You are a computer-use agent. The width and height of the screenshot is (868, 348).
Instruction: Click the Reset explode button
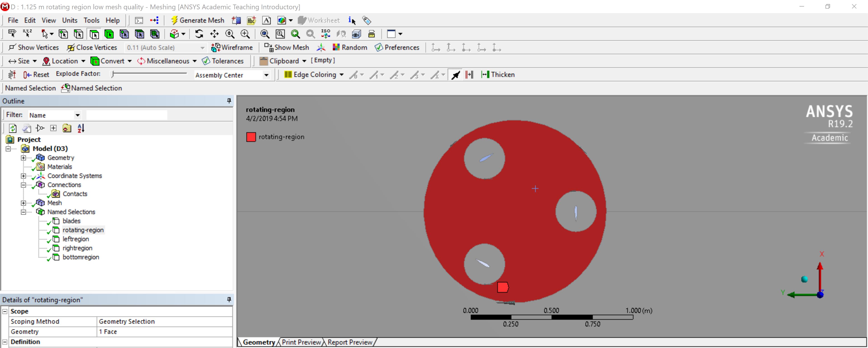[x=36, y=74]
